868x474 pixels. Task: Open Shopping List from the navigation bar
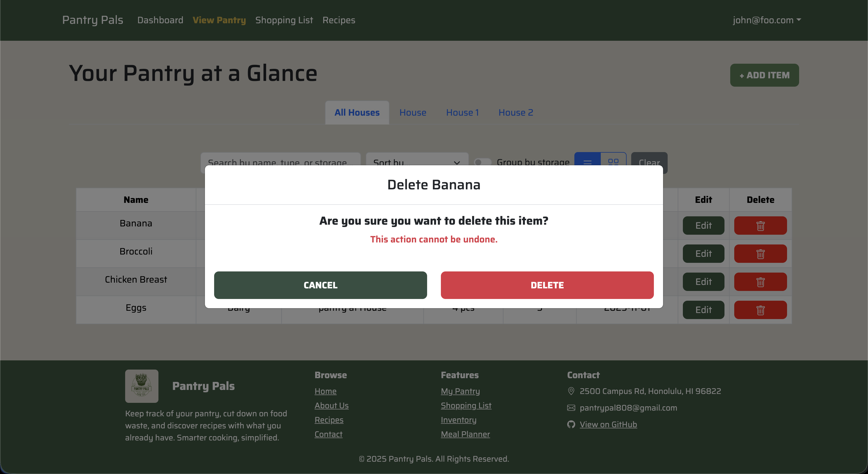284,20
